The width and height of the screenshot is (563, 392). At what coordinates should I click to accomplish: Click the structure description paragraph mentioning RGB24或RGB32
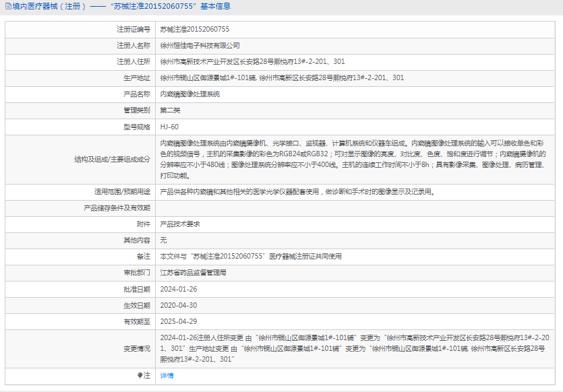coord(353,160)
